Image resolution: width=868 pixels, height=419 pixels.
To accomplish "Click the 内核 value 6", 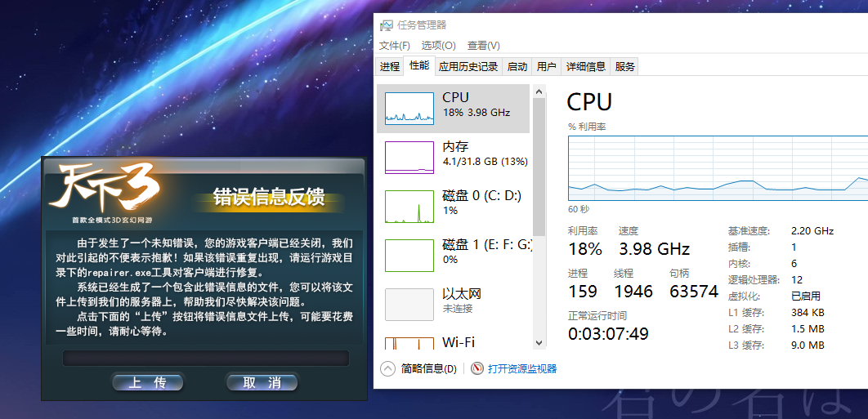I will tap(794, 264).
